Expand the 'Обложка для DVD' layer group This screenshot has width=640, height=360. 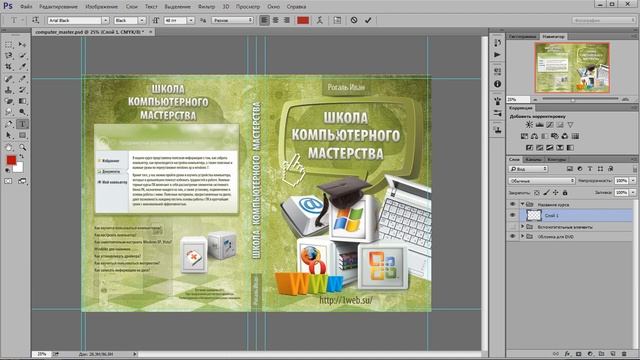click(522, 236)
